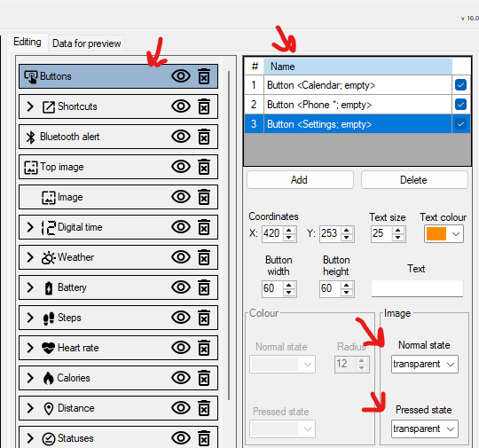Click the Buttons touch icon
Screen dimensions: 479x448
tap(31, 76)
